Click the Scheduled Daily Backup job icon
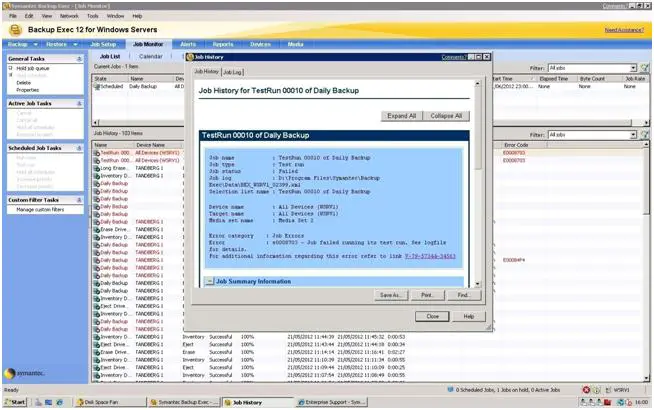This screenshot has height=410, width=654. coord(96,87)
